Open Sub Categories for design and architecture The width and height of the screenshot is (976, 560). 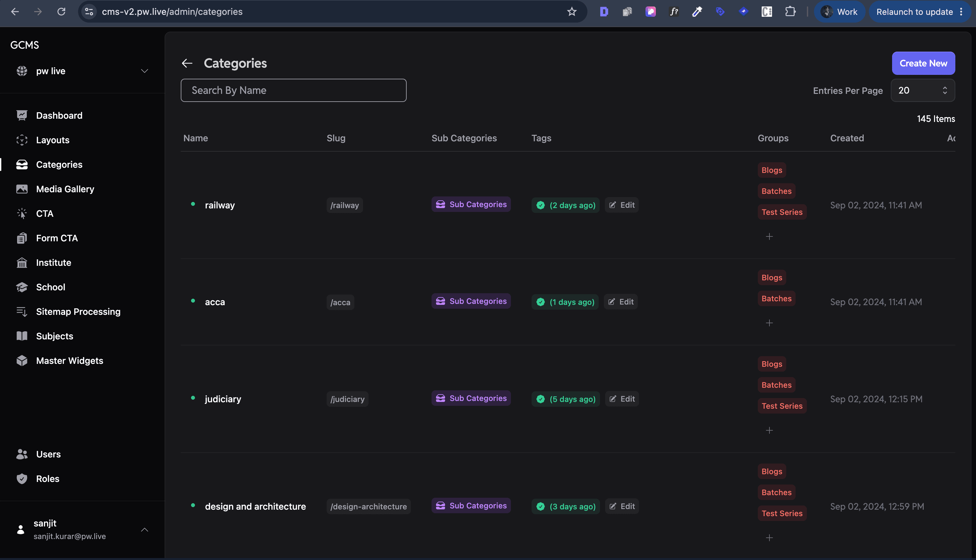[x=471, y=505]
